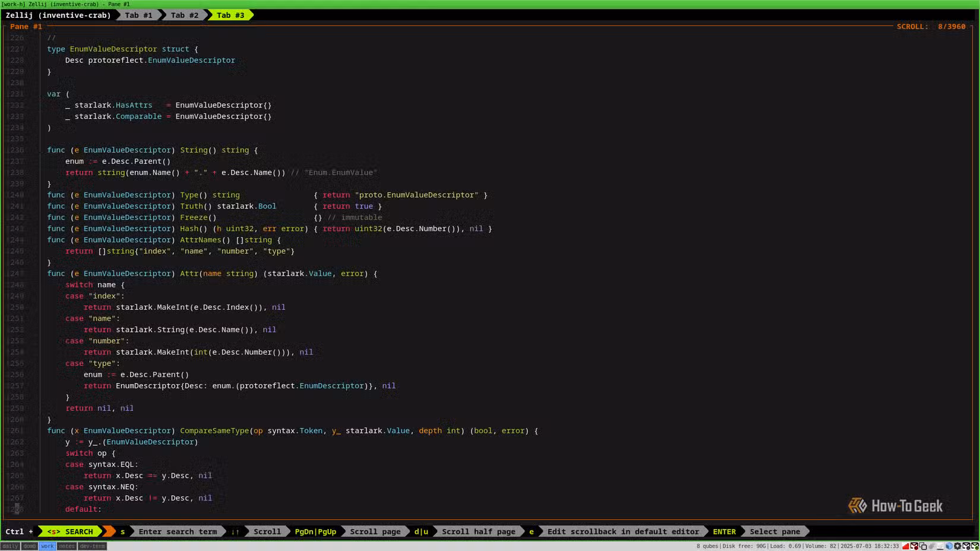980x551 pixels.
Task: Click the 'Disk free: 90G' status entry
Action: (x=744, y=546)
